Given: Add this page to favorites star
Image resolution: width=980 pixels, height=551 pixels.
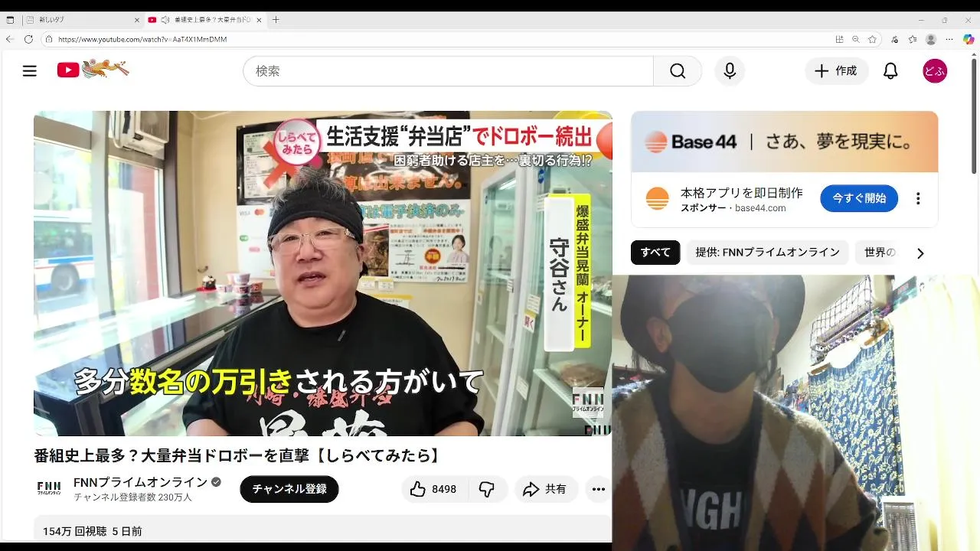Looking at the screenshot, I should tap(872, 39).
